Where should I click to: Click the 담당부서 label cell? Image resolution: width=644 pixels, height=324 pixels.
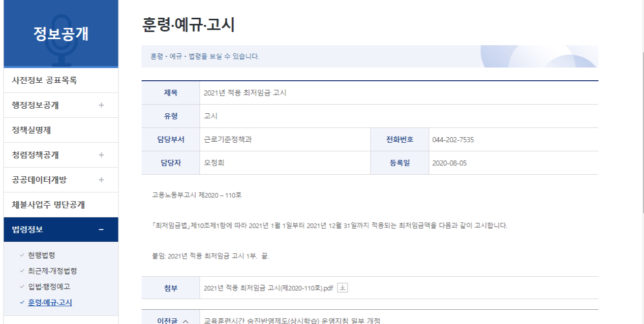pos(171,140)
